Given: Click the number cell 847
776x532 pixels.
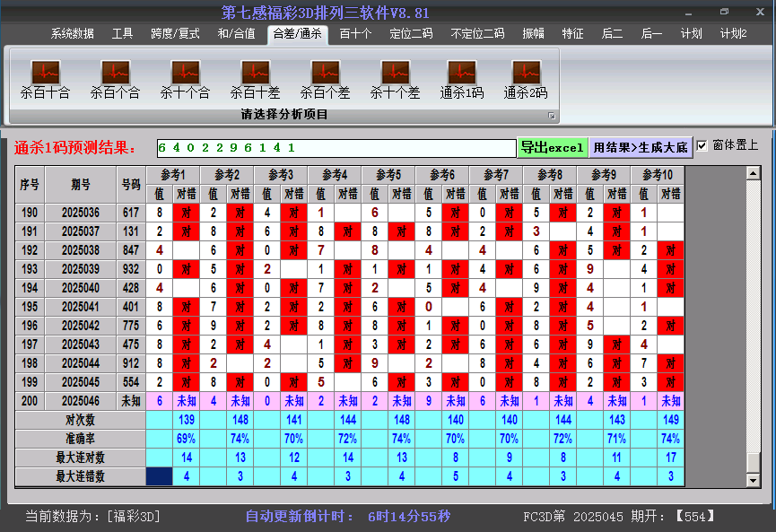Looking at the screenshot, I should 131,250.
